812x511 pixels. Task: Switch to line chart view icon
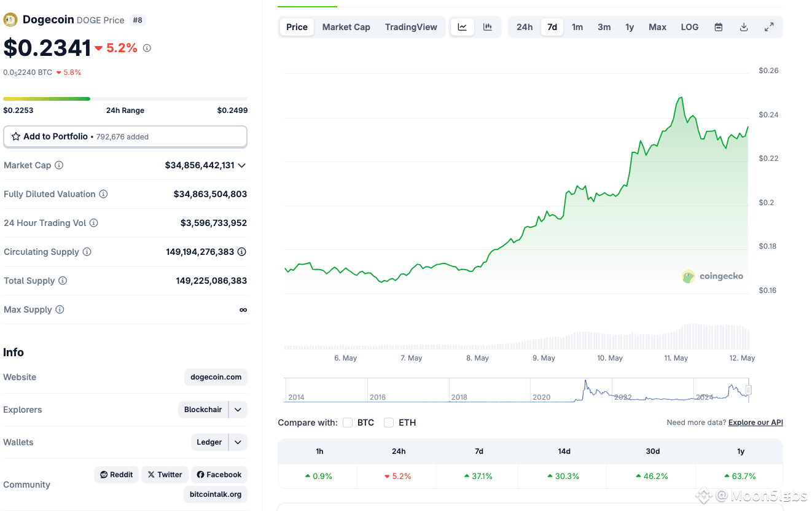(x=463, y=27)
